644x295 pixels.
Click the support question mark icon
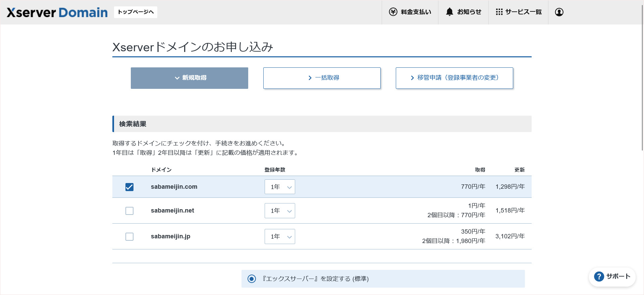pyautogui.click(x=599, y=277)
